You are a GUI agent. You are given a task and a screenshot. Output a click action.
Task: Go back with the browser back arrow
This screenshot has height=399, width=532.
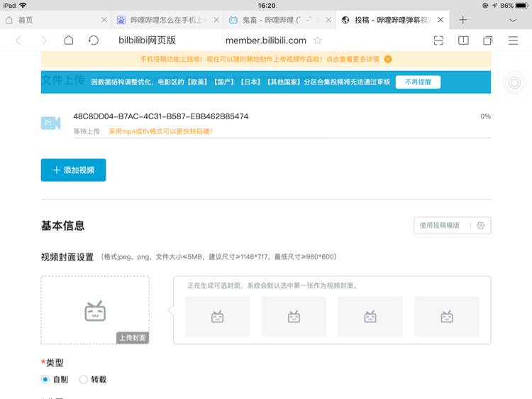(x=18, y=40)
